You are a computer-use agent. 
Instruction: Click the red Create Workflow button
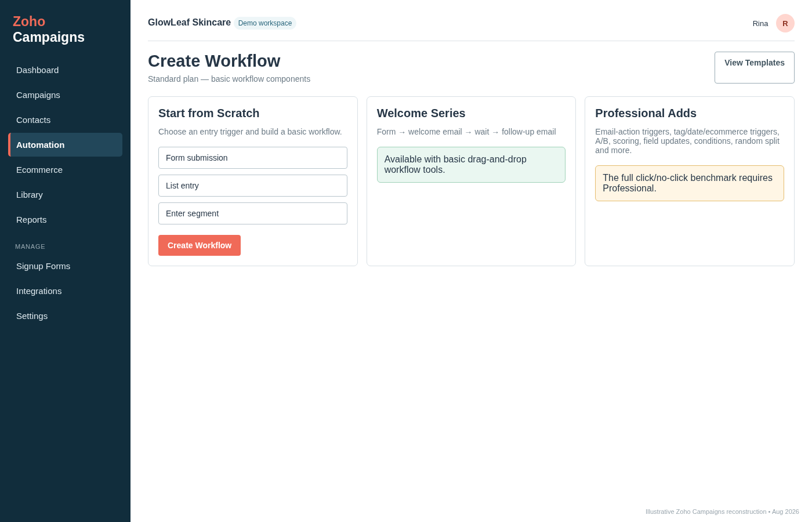tap(200, 245)
